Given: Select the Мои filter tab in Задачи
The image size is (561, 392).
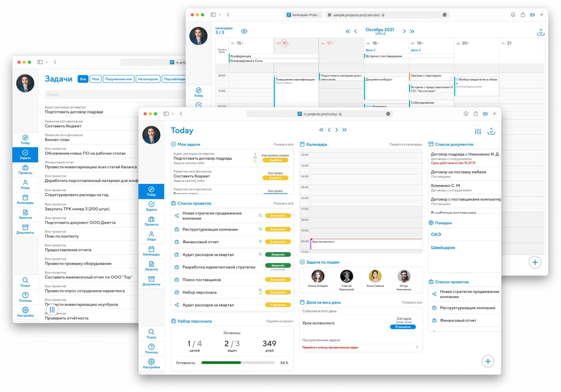Looking at the screenshot, I should click(95, 79).
